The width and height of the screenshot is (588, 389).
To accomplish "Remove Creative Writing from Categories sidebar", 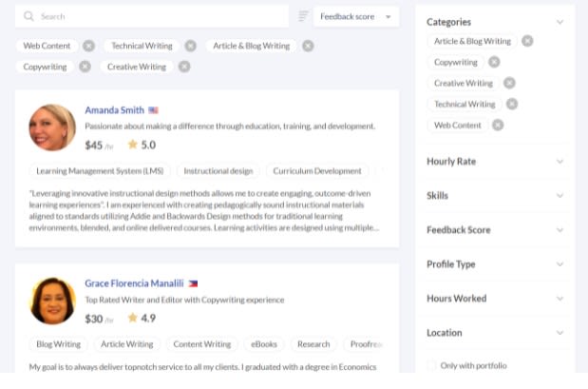I will point(509,84).
